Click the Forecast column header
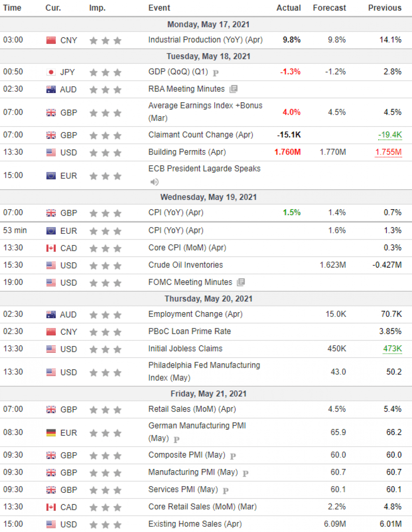This screenshot has height=532, width=412. tap(330, 8)
